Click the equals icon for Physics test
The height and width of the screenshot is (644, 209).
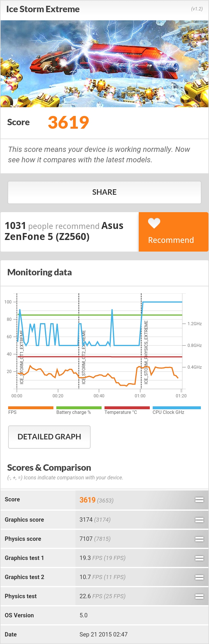pyautogui.click(x=199, y=596)
